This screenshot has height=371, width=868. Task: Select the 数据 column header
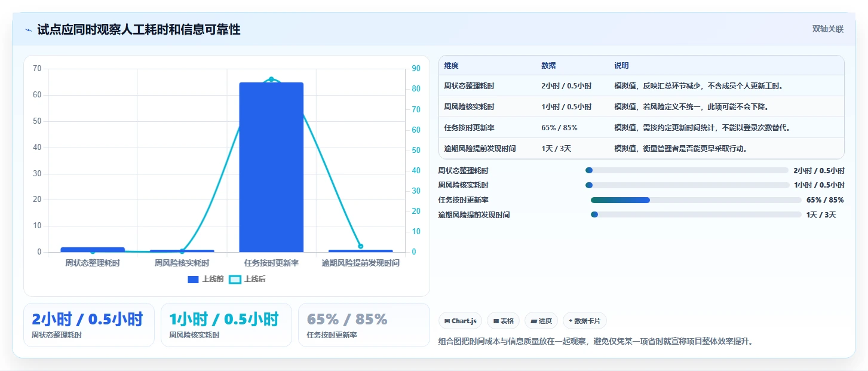pyautogui.click(x=548, y=66)
